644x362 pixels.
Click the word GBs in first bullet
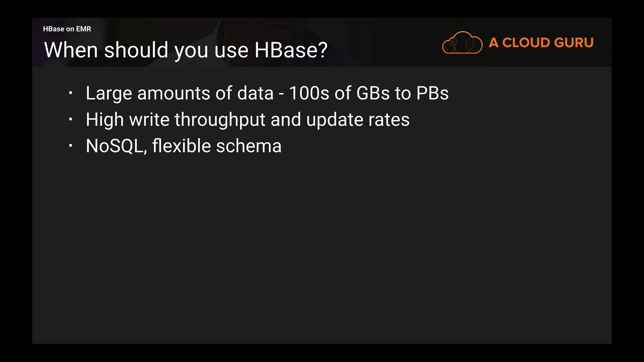(373, 93)
